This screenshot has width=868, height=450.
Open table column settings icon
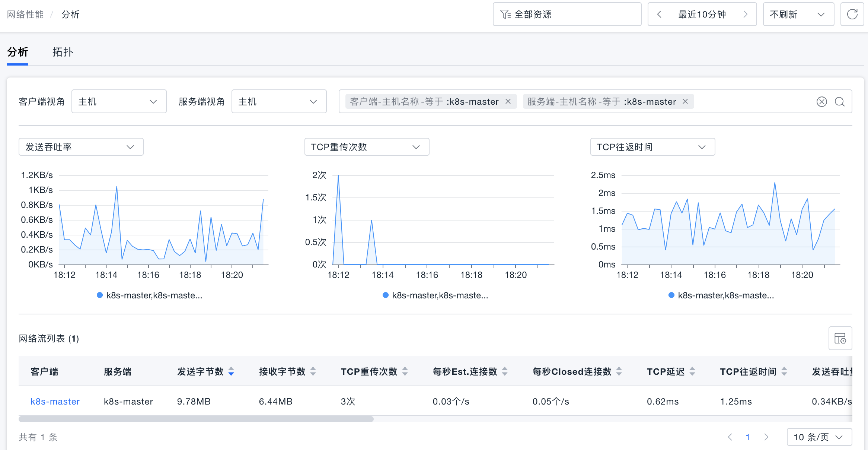tap(840, 338)
